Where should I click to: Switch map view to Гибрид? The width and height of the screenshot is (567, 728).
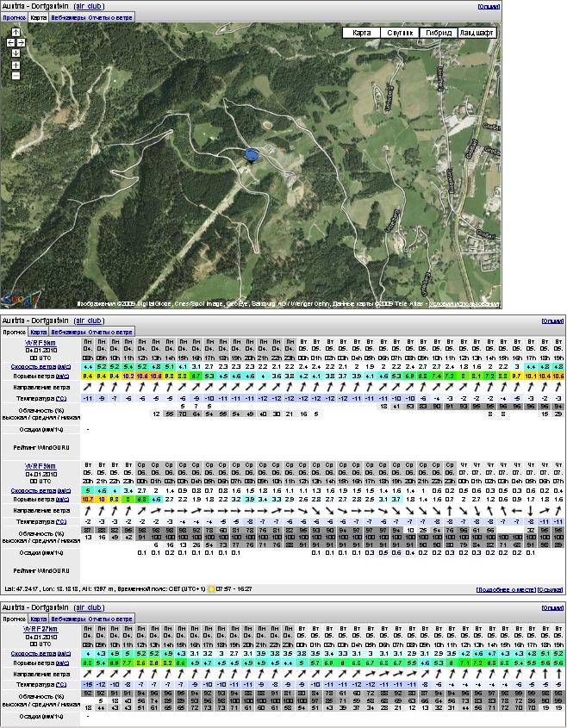(x=438, y=33)
